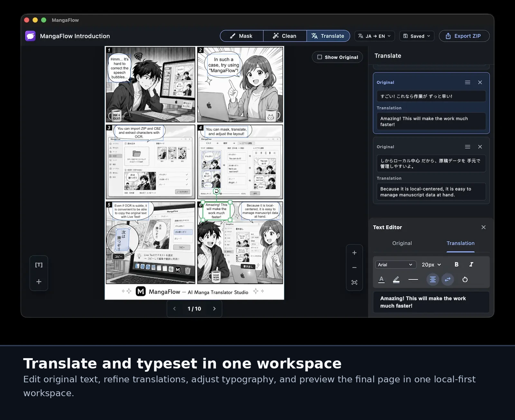Screen dimensions: 515x420
Task: Click the reset text style icon
Action: click(465, 280)
